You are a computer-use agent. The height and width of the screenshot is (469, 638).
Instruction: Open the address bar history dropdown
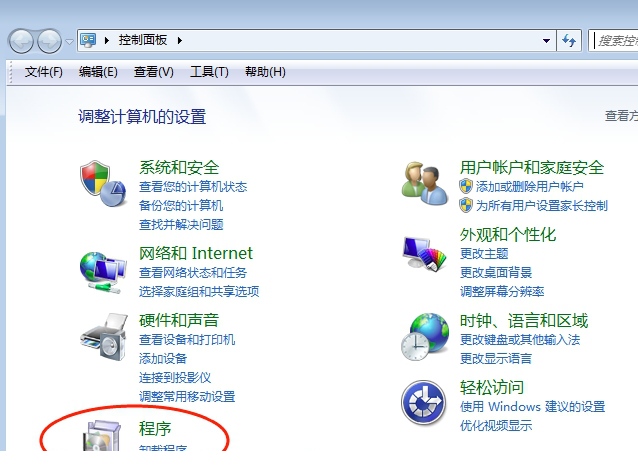546,41
